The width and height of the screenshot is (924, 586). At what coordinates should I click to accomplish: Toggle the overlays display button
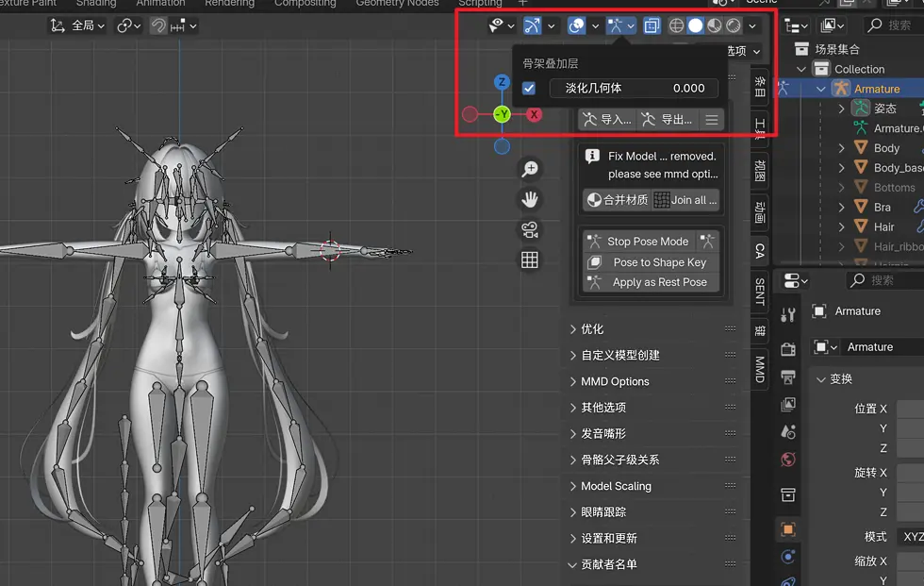576,25
